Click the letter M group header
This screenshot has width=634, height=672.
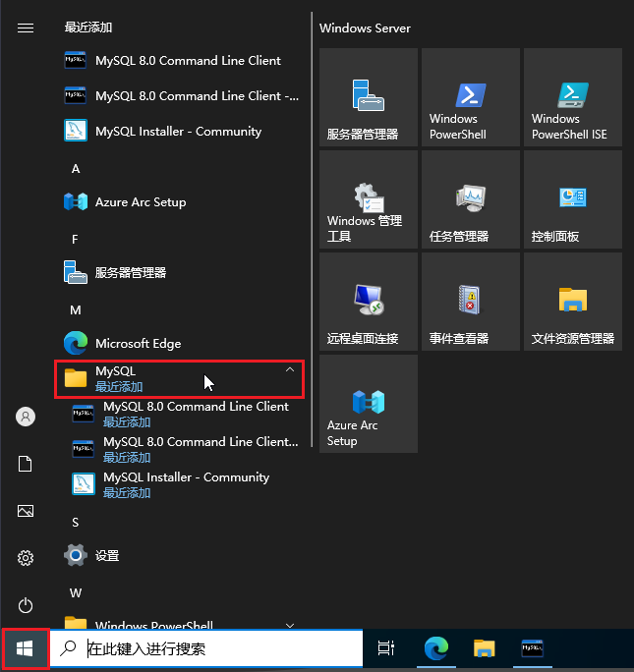76,309
